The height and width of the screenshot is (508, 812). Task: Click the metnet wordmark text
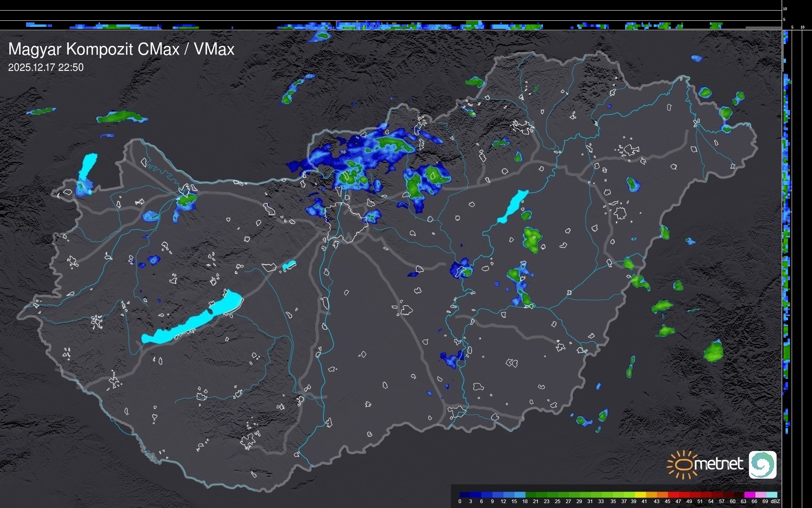[718, 464]
